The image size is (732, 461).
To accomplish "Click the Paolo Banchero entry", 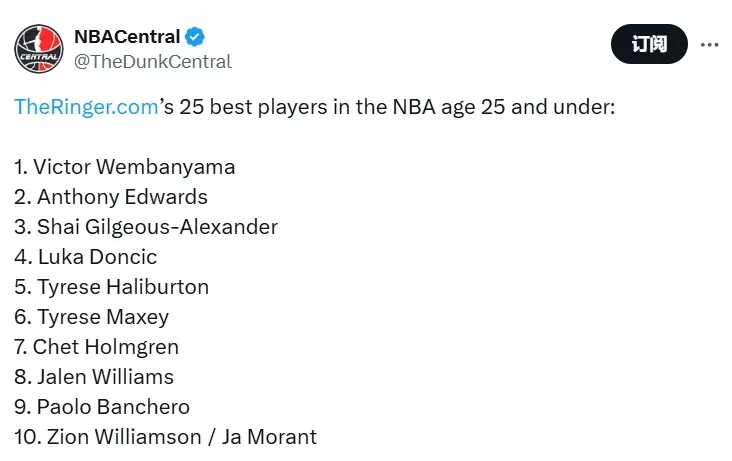I will 113,407.
